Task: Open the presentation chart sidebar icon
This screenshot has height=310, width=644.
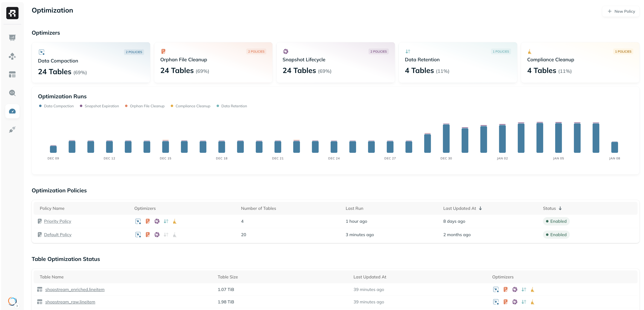Action: point(12,38)
